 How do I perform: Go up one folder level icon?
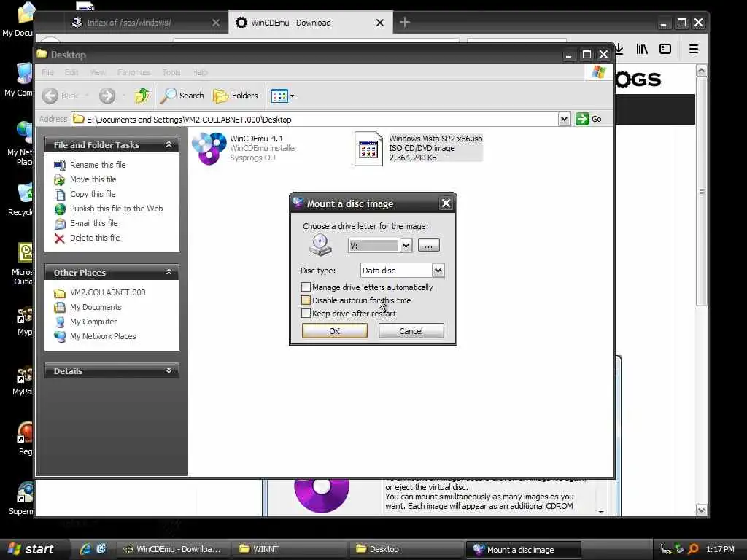(x=142, y=96)
